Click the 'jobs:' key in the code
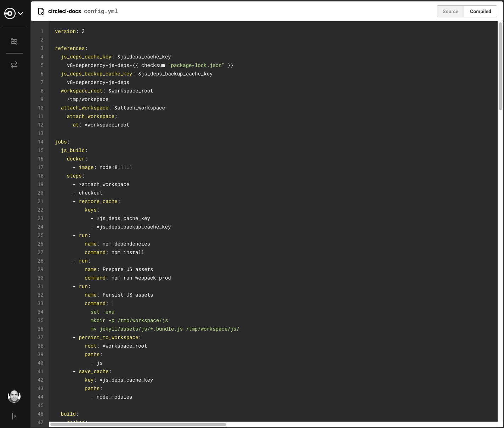Viewport: 504px width, 428px height. coord(62,142)
